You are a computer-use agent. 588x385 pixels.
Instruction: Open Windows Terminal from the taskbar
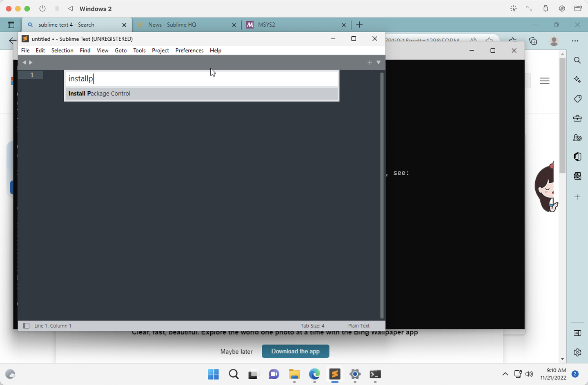[x=375, y=374]
